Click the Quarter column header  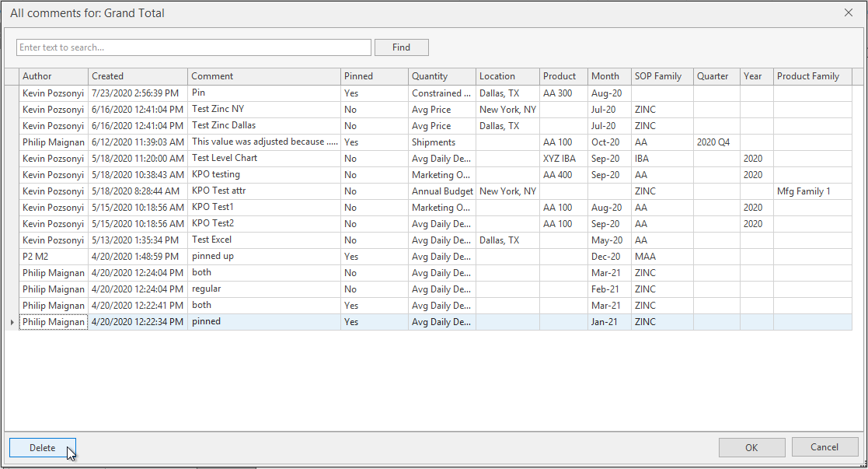(716, 76)
